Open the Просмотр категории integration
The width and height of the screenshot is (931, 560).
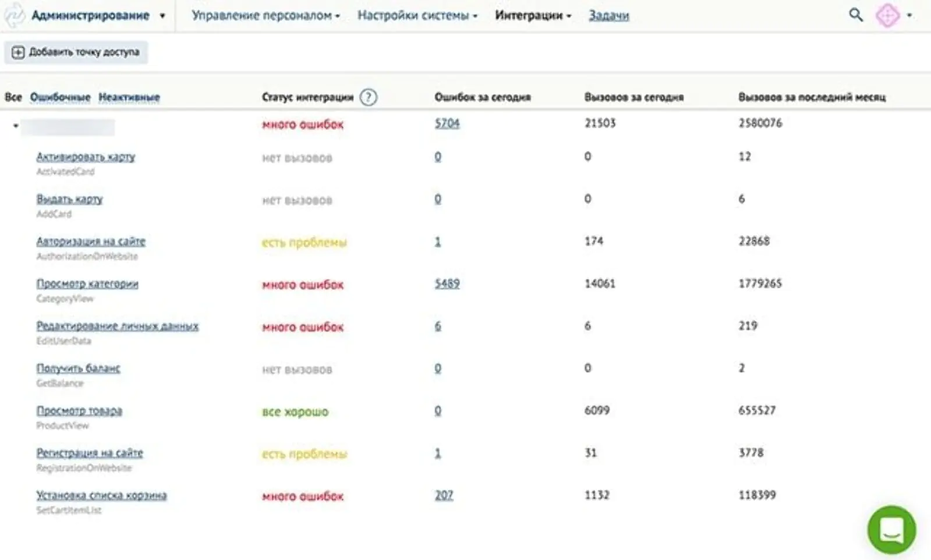click(87, 283)
